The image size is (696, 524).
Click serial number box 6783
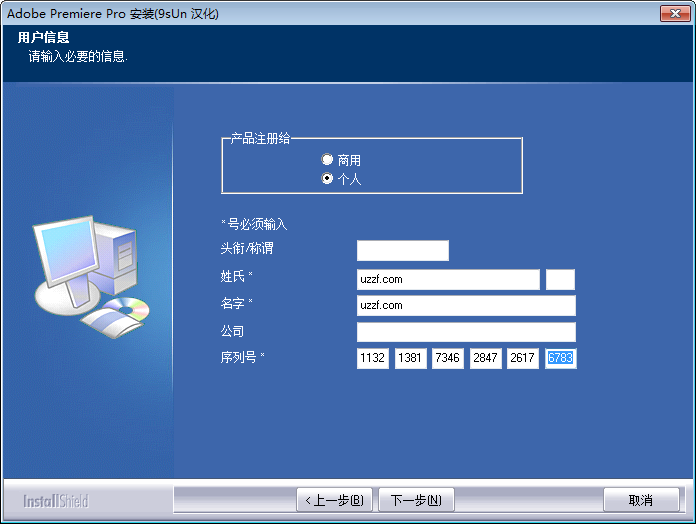click(x=561, y=358)
